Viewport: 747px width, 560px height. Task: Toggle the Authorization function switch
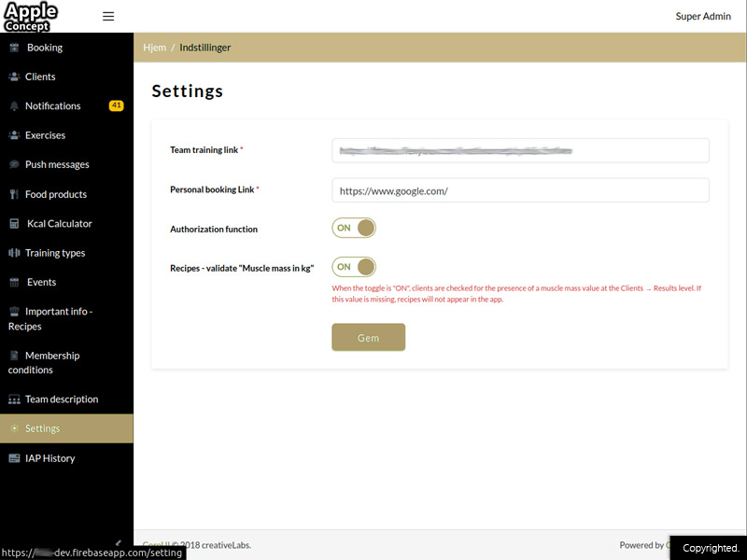point(354,229)
